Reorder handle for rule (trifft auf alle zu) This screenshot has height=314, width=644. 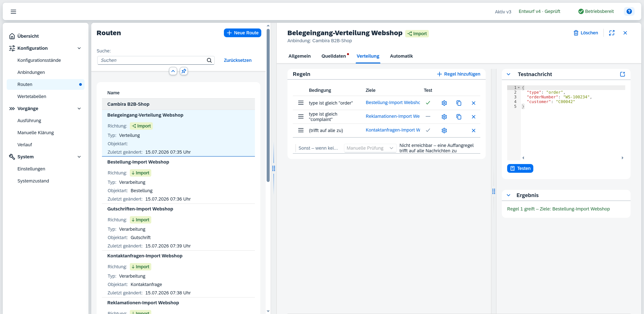(x=301, y=130)
